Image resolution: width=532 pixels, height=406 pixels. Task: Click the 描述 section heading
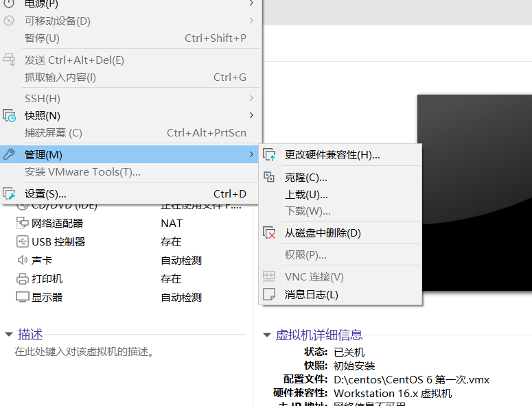point(30,334)
